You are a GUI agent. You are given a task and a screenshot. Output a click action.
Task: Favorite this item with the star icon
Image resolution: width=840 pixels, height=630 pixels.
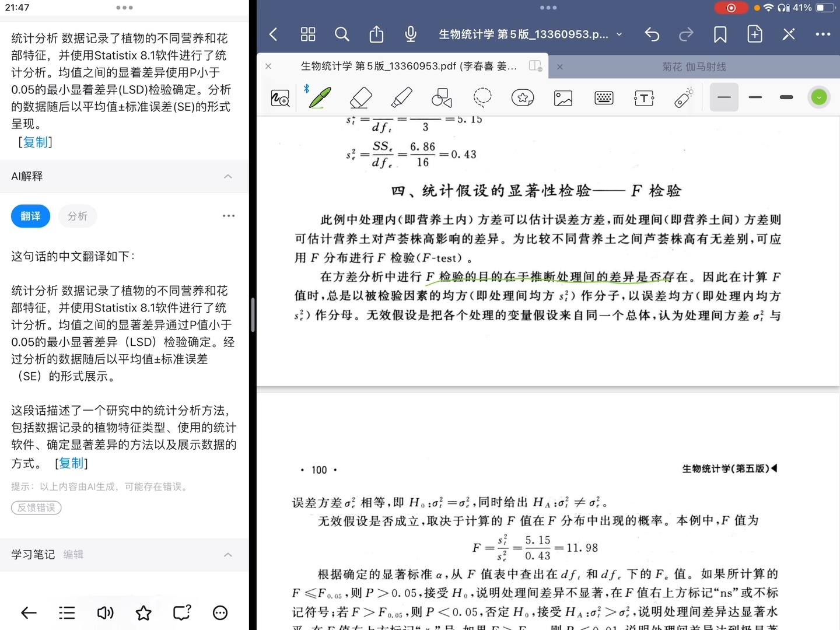click(143, 612)
